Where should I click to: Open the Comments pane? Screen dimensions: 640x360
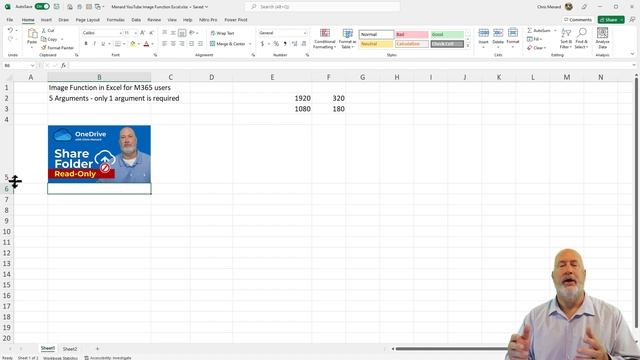(578, 20)
